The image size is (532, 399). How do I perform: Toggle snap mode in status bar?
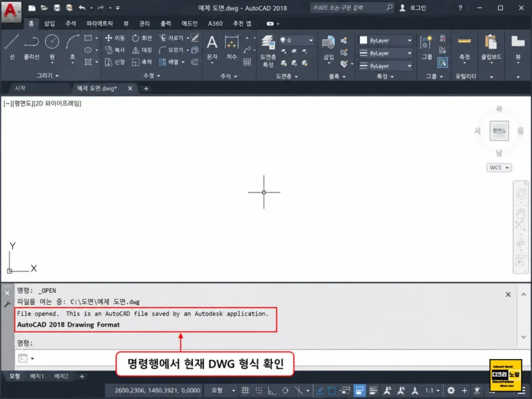[x=259, y=391]
